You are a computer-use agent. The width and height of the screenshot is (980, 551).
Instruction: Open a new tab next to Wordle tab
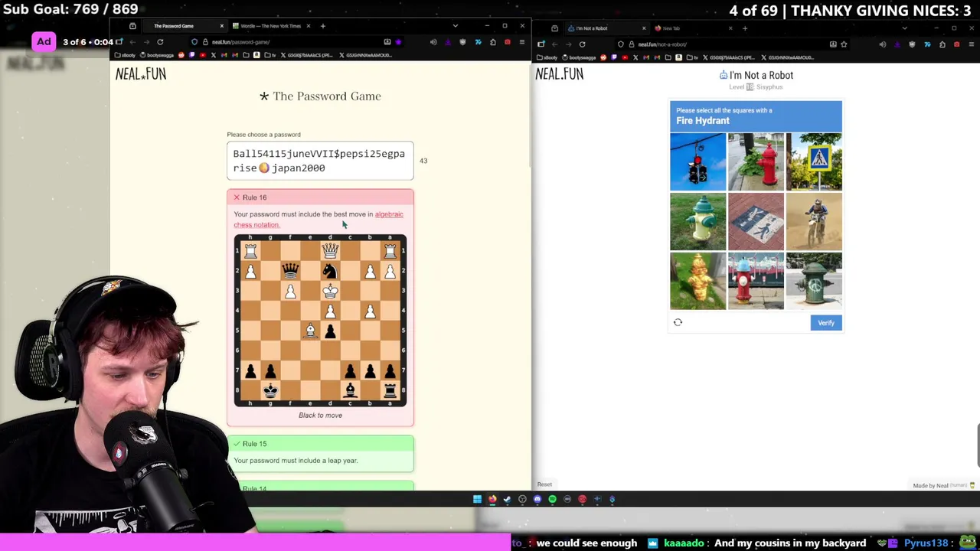pos(322,26)
